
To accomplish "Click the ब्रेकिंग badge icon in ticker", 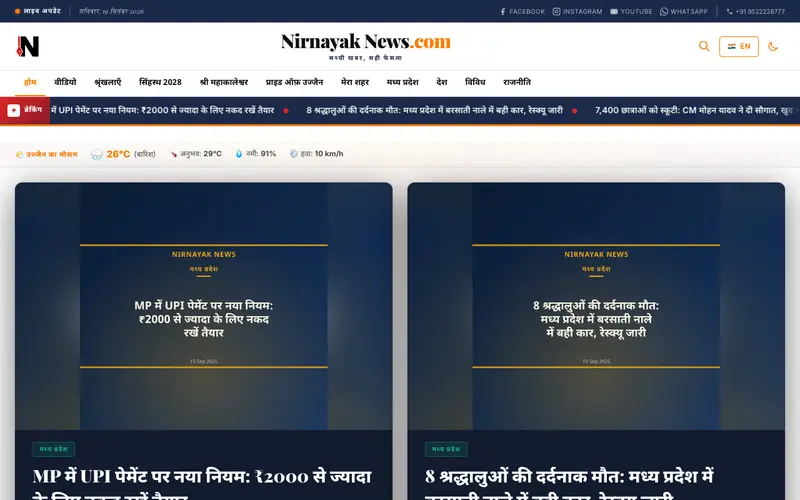I will pos(14,110).
